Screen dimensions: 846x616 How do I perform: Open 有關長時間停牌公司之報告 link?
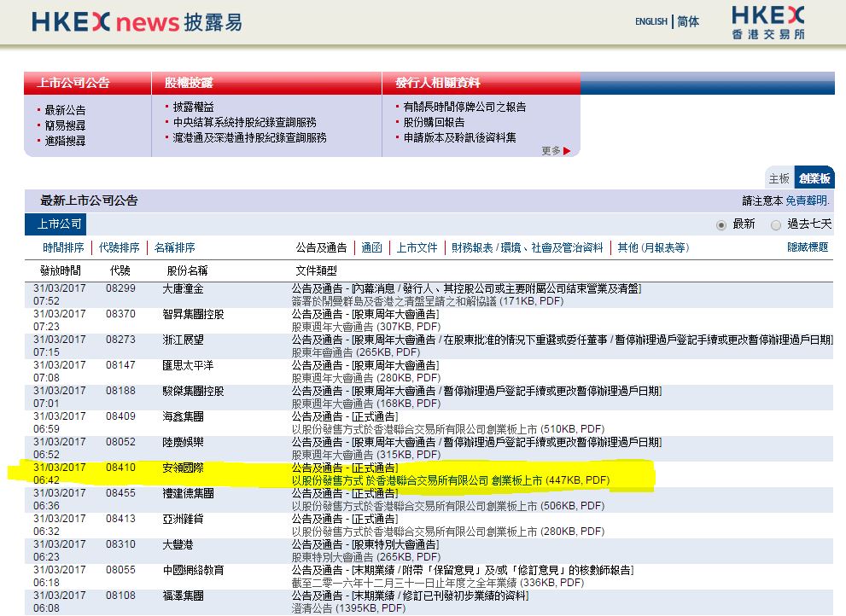[464, 107]
